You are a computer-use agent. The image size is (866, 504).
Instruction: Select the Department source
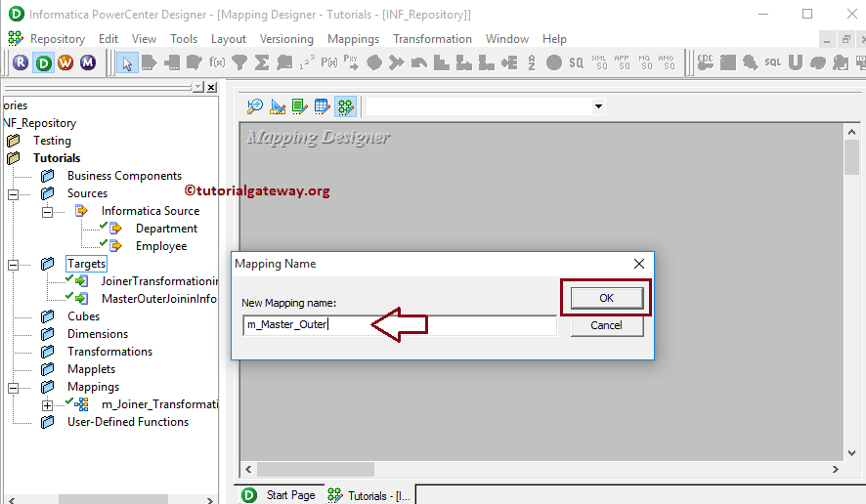click(x=166, y=229)
